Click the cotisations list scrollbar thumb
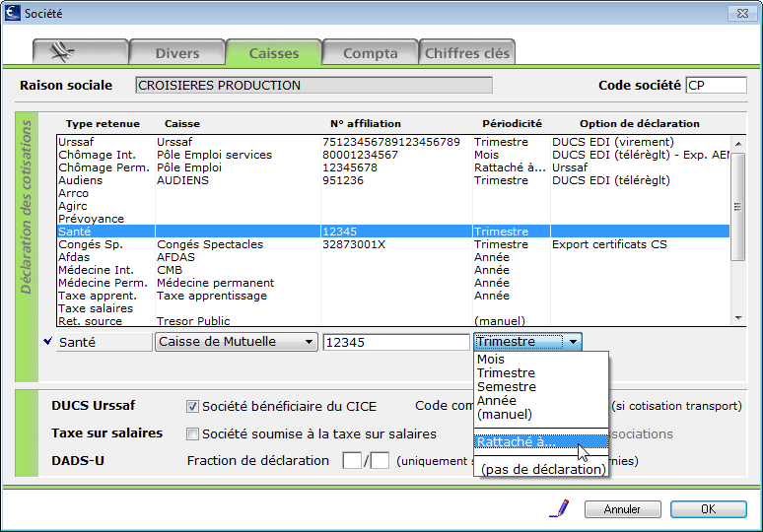763x532 pixels. (x=738, y=207)
